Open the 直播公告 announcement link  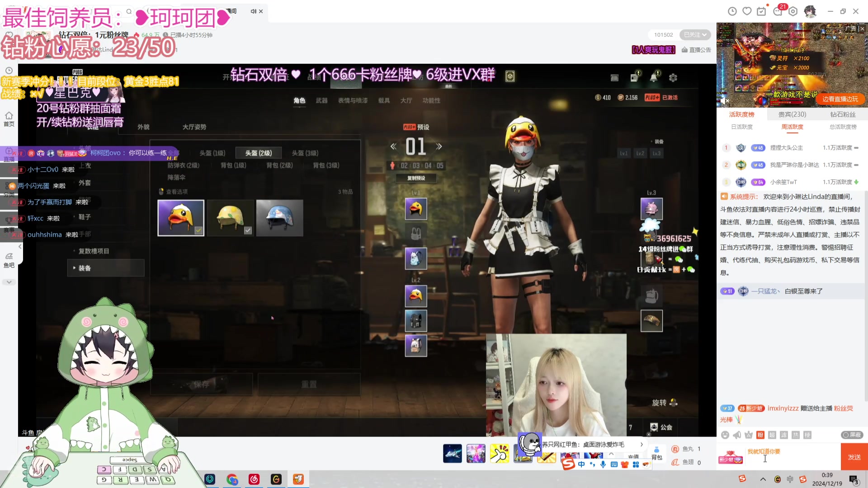pyautogui.click(x=696, y=50)
